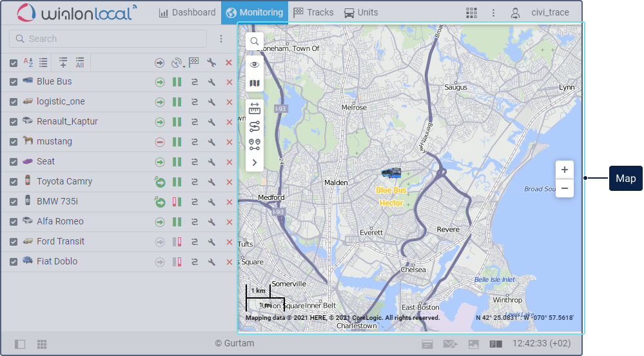Click the unit Search field
This screenshot has width=644, height=356.
[108, 39]
